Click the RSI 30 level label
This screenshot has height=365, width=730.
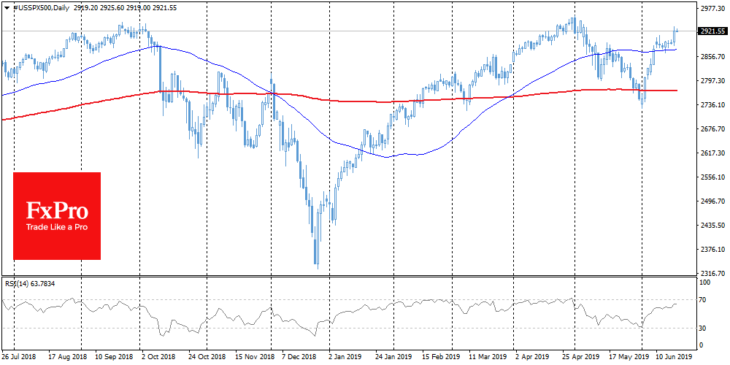[703, 328]
